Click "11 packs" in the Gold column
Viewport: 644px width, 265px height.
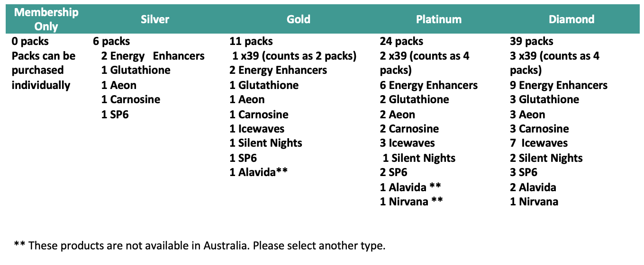(x=251, y=41)
